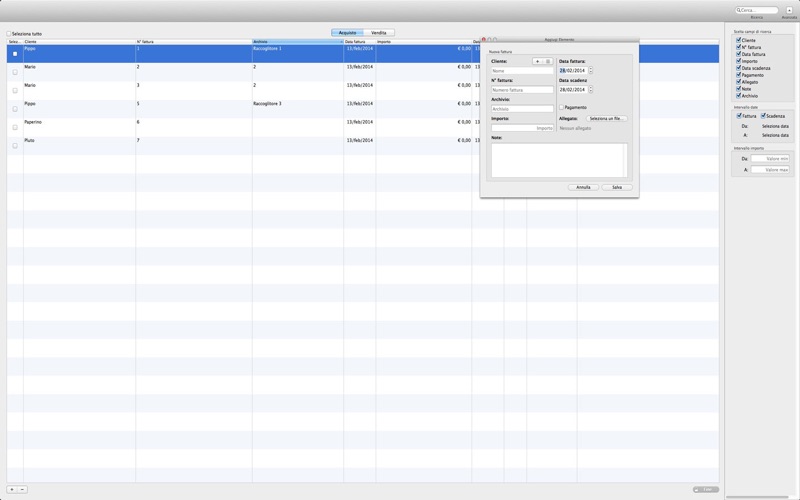Sort by the Data fattura column header
The image size is (800, 500).
(x=360, y=41)
